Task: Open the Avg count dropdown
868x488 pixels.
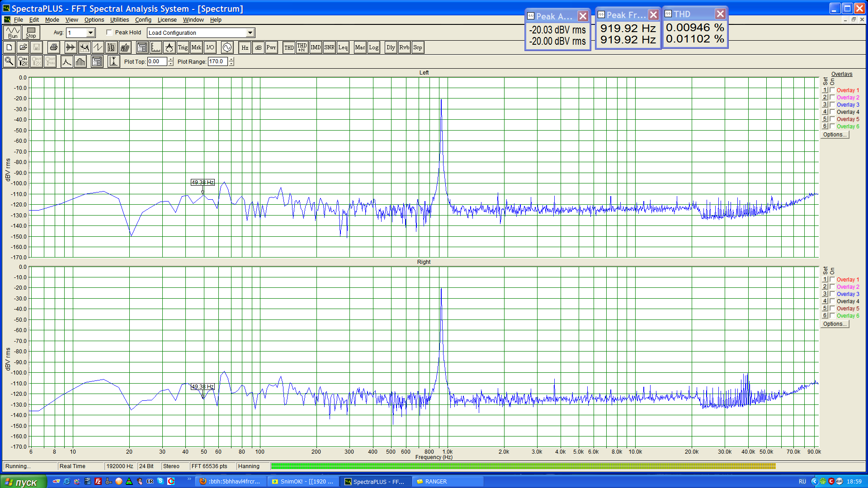Action: point(90,33)
